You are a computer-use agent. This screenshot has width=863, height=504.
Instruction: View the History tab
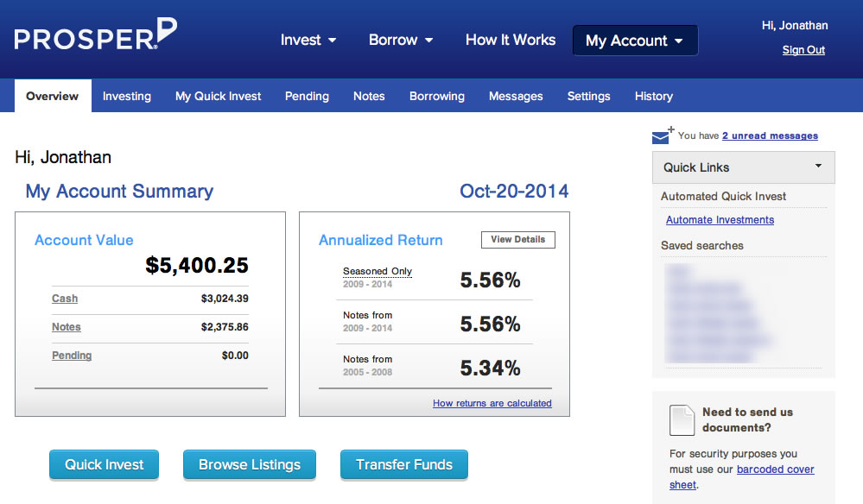(x=653, y=96)
